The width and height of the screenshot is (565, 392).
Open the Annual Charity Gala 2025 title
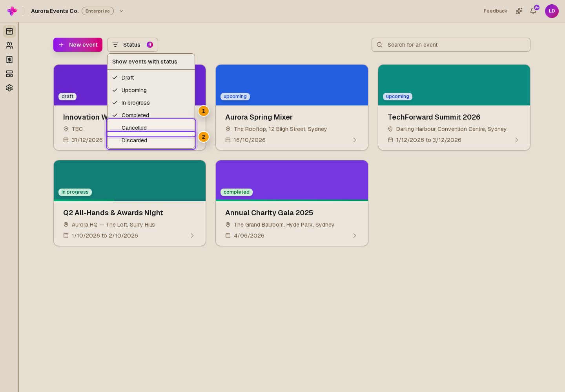[269, 213]
